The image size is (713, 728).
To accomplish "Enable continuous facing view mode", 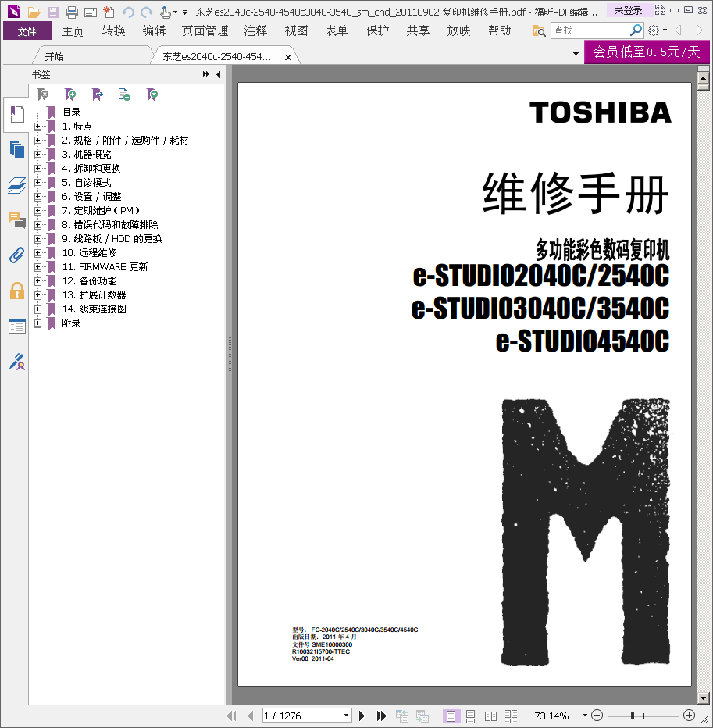I will pyautogui.click(x=511, y=716).
